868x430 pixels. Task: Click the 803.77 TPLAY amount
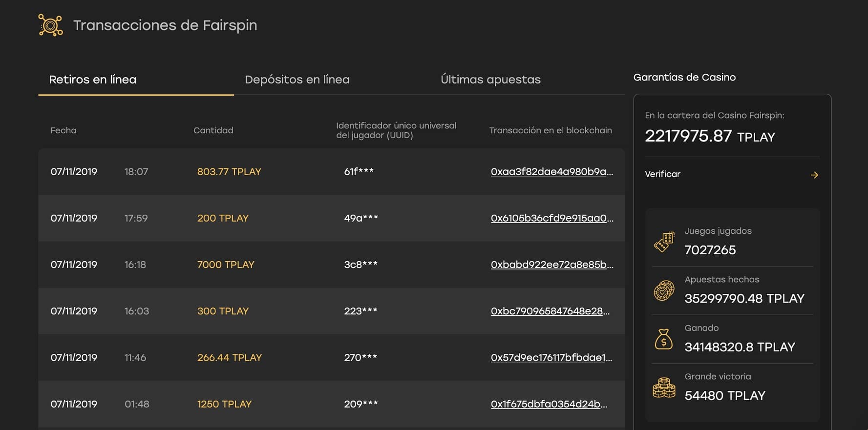coord(229,172)
